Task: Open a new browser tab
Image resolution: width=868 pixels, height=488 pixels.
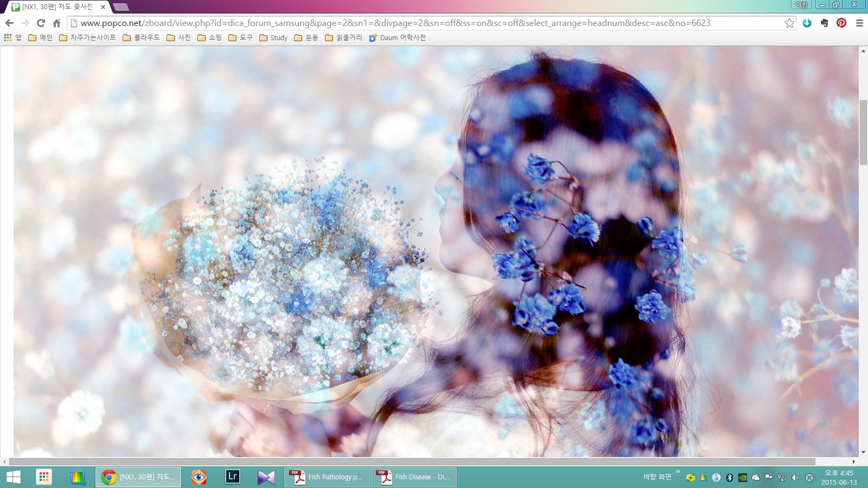Action: [121, 7]
